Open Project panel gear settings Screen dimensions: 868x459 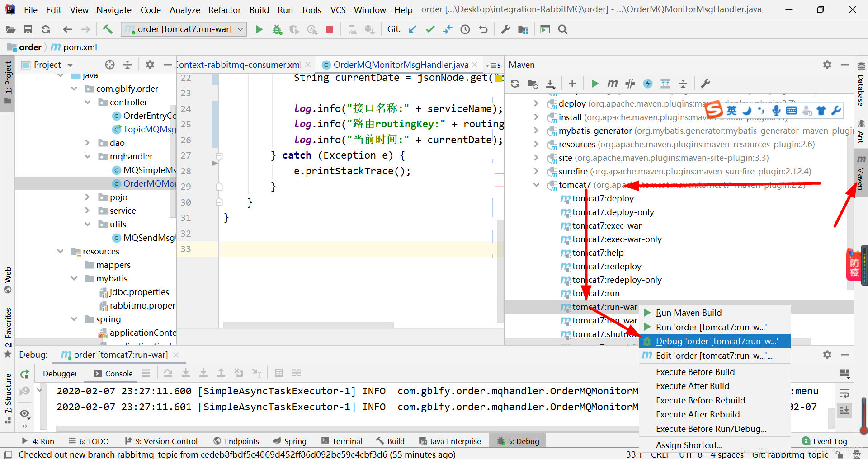click(x=150, y=65)
